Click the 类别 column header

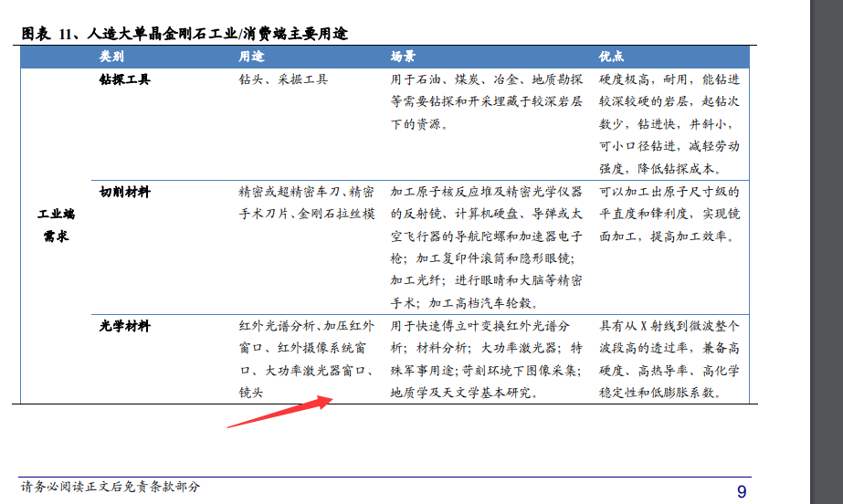112,56
